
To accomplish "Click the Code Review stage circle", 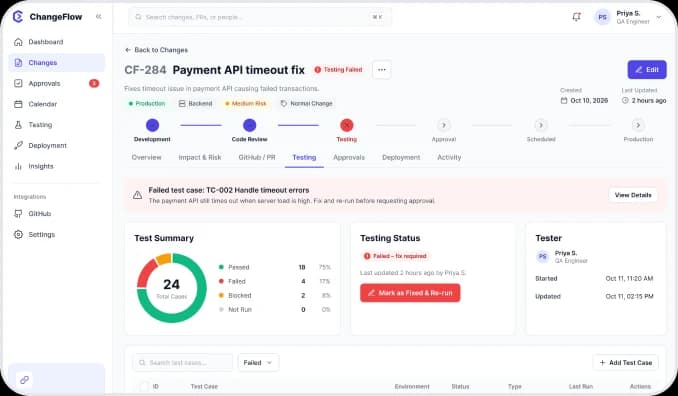I will click(249, 125).
